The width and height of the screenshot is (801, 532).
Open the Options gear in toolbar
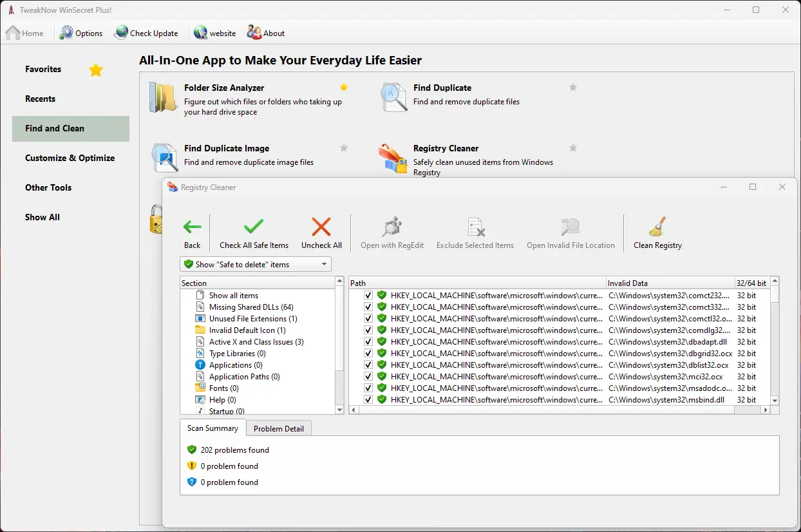click(x=67, y=33)
